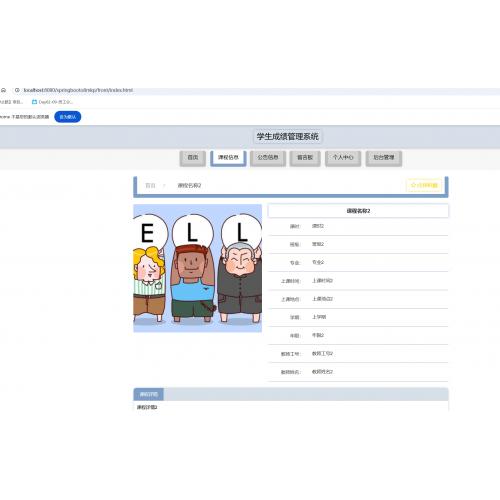Screen dimensions: 500x500
Task: Open the cartoon course cover image
Action: (197, 268)
